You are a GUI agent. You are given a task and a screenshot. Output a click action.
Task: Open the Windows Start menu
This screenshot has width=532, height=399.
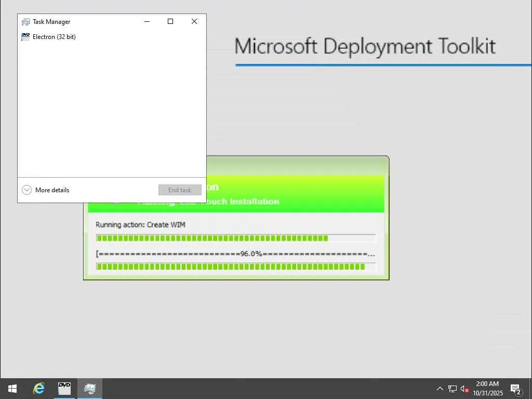coord(12,389)
